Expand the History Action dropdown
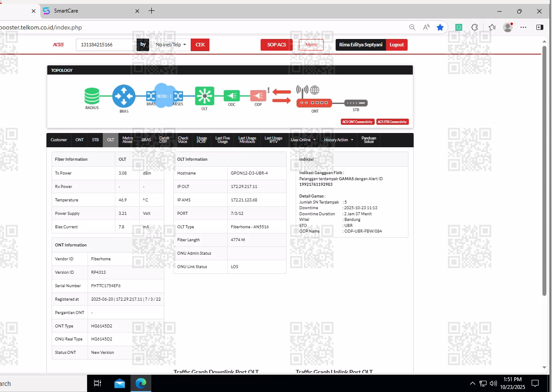The height and width of the screenshot is (392, 552). (338, 140)
